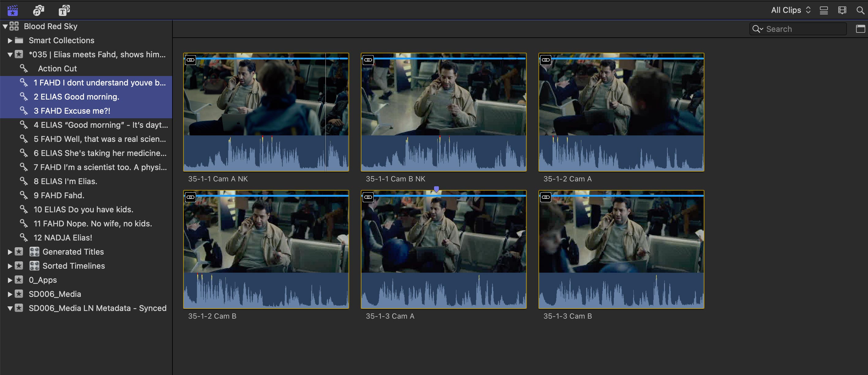Click inside the Search input field
The width and height of the screenshot is (868, 375).
[798, 29]
